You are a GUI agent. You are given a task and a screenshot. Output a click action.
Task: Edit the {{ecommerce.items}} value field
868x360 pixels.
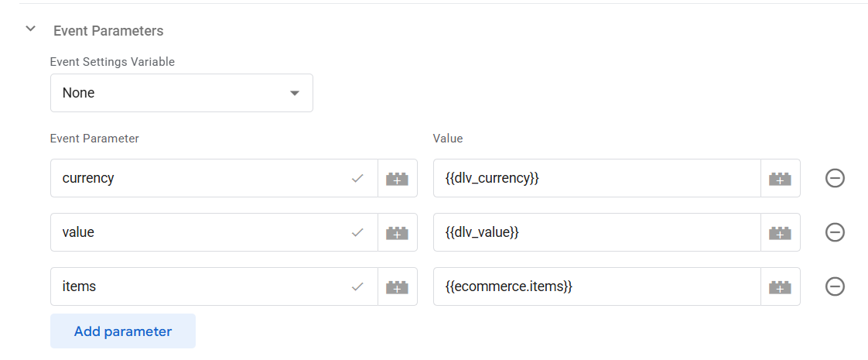pyautogui.click(x=596, y=287)
